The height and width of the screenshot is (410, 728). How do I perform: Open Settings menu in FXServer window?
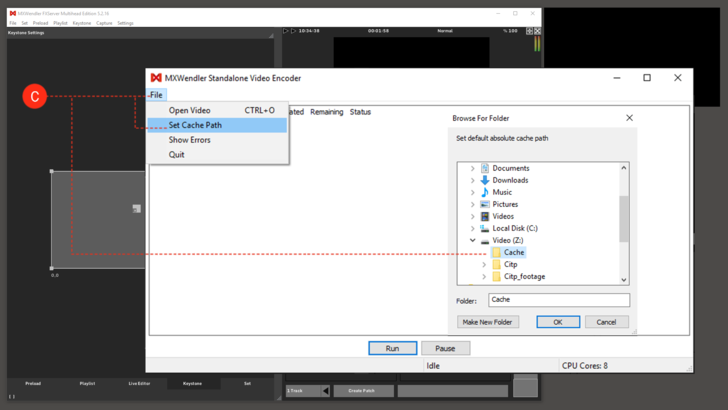coord(125,23)
